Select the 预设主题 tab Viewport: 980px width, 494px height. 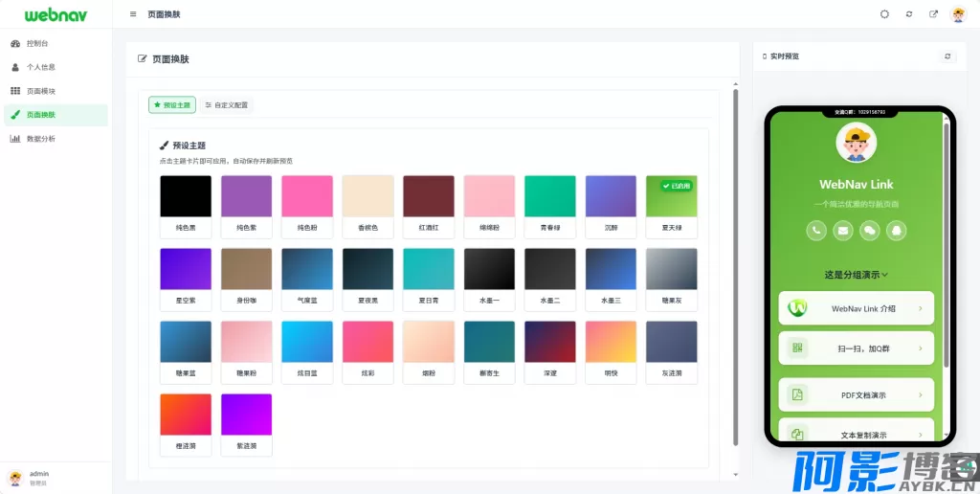(172, 105)
